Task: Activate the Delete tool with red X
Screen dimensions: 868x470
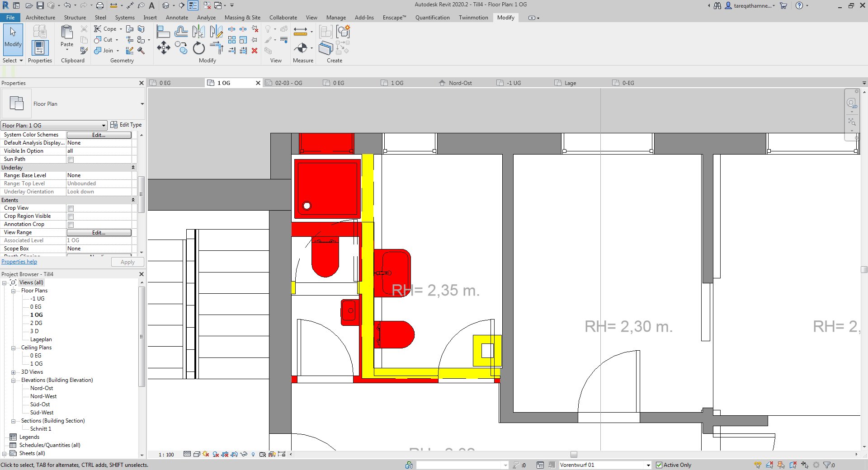Action: (255, 52)
